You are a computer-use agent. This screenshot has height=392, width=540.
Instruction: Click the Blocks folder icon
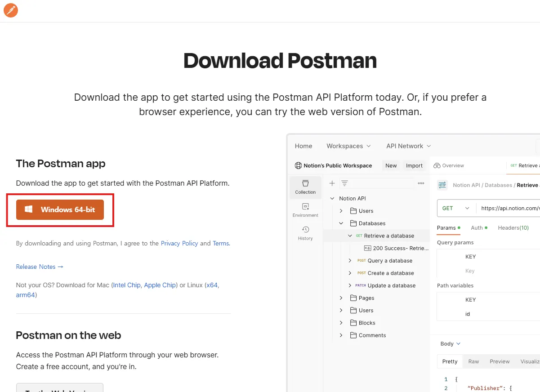[x=353, y=323]
